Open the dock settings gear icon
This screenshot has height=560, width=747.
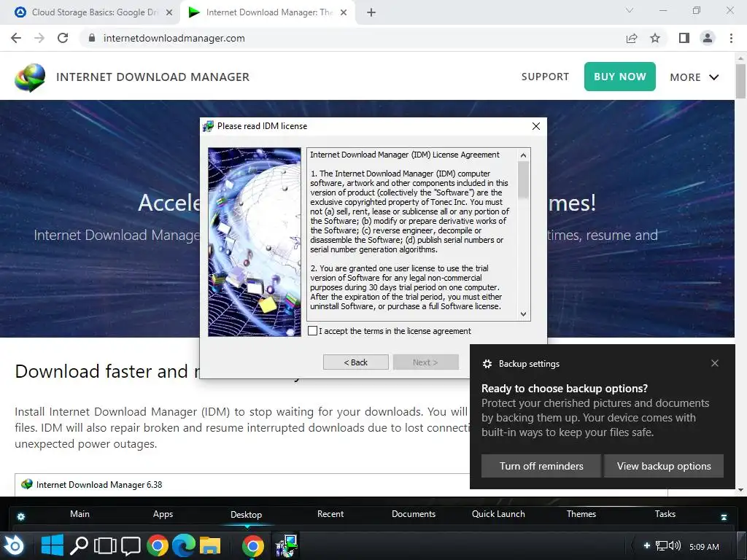coord(21,517)
